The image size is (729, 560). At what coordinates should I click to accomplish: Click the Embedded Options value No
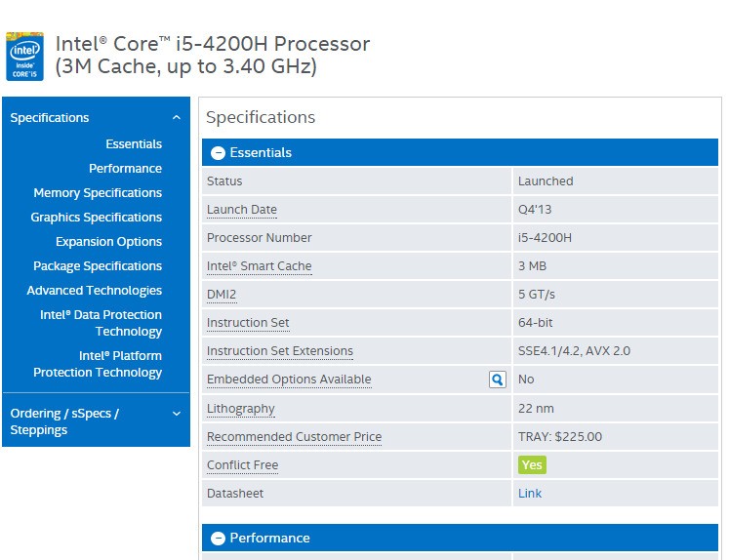point(526,380)
